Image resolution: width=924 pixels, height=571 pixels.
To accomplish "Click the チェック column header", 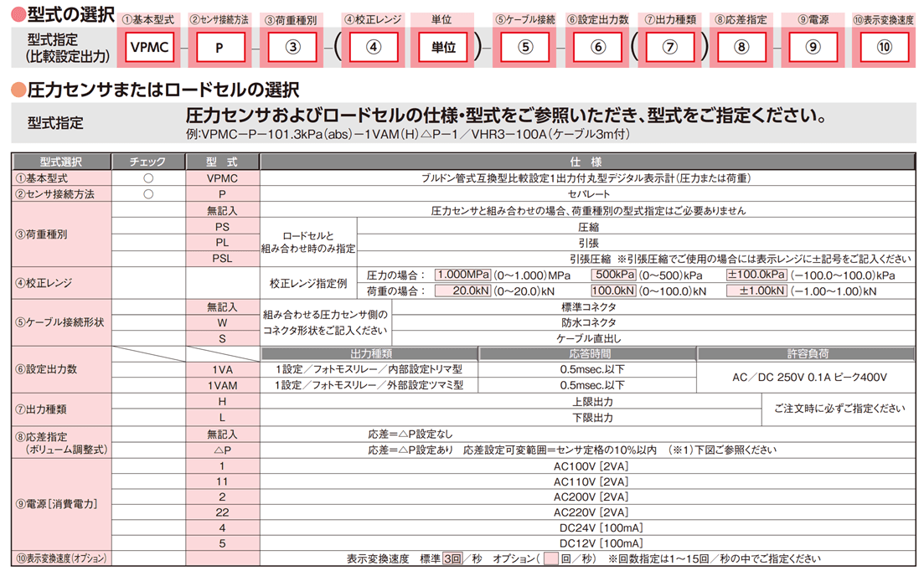I will [148, 162].
